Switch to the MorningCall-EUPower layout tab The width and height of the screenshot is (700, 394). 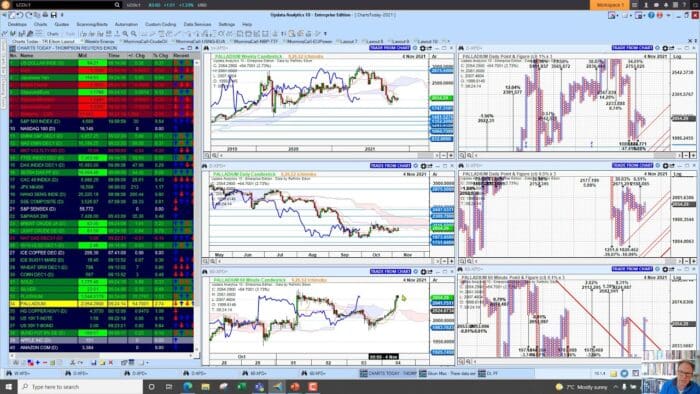[x=309, y=41]
